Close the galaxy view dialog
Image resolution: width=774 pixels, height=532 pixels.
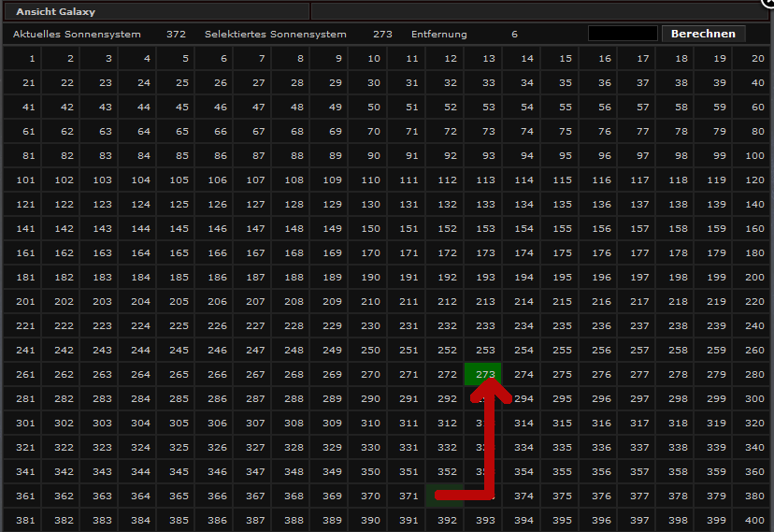click(768, 4)
